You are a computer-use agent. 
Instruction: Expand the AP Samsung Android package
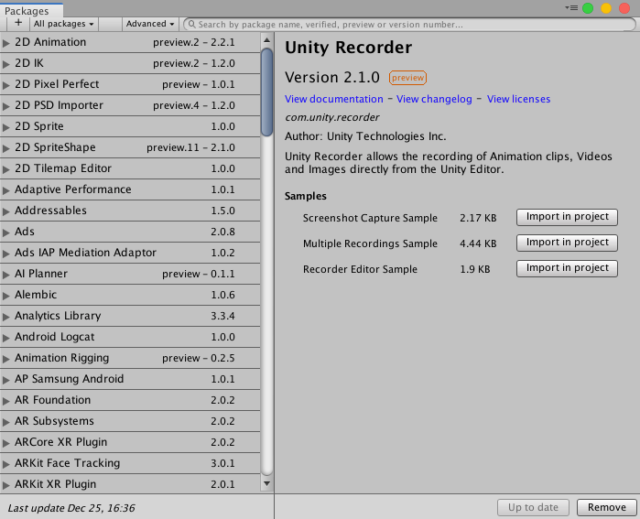6,380
